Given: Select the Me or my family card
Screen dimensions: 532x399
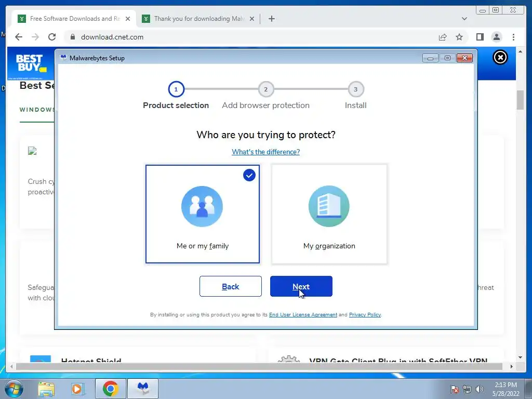Looking at the screenshot, I should [203, 214].
